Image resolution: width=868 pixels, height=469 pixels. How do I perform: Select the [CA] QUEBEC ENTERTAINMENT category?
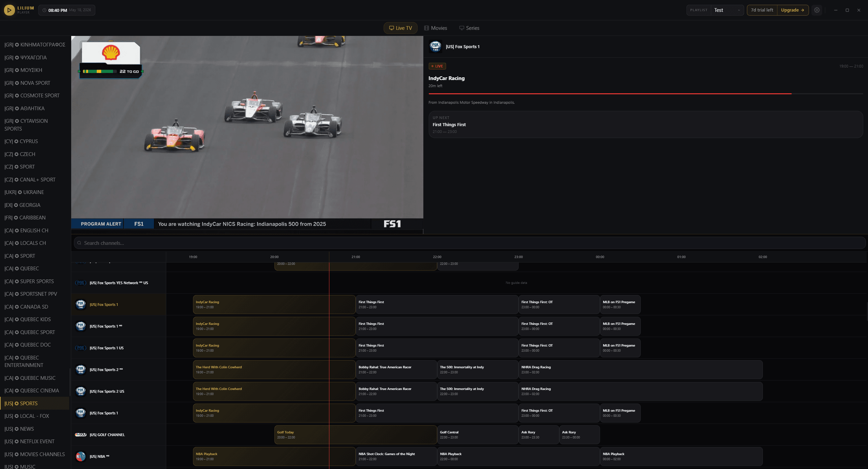35,361
